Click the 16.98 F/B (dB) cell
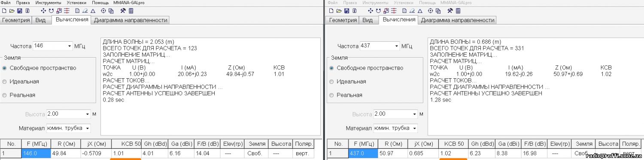This screenshot has width=644, height=160. pyautogui.click(x=534, y=153)
